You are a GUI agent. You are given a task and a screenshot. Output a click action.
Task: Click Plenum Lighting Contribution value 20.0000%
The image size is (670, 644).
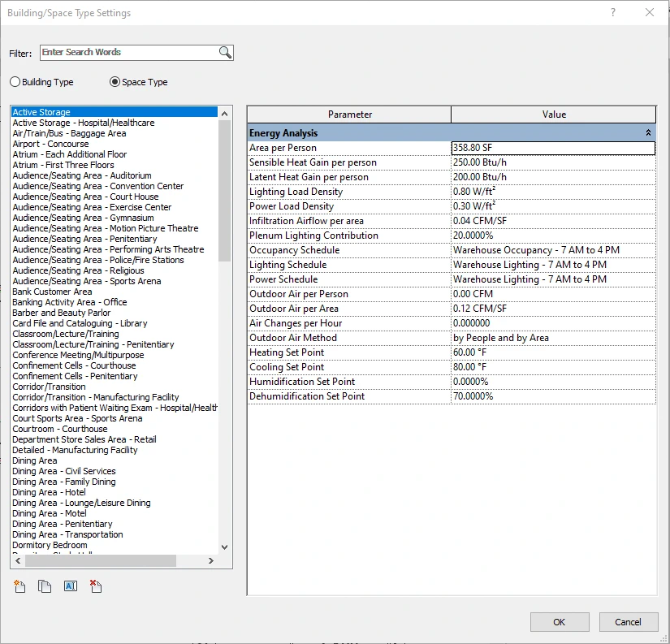[553, 236]
